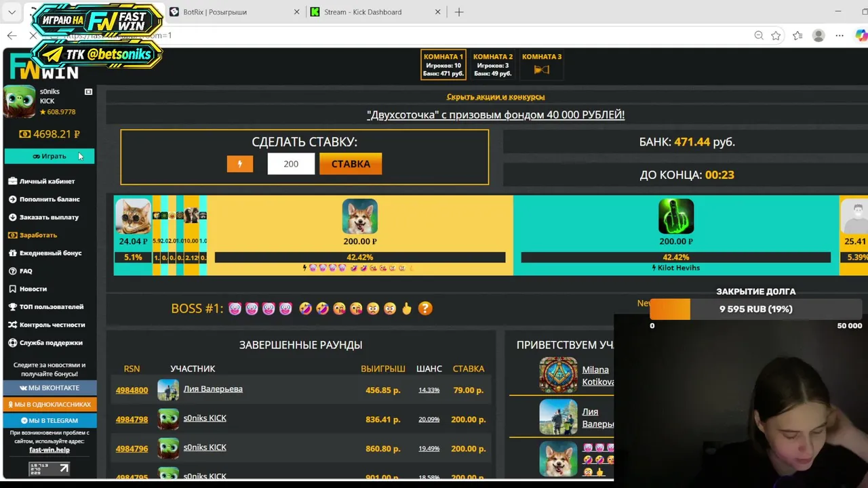Screen dimensions: 868x488
Task: Click the Kick favicon on Stream tab
Action: (315, 12)
